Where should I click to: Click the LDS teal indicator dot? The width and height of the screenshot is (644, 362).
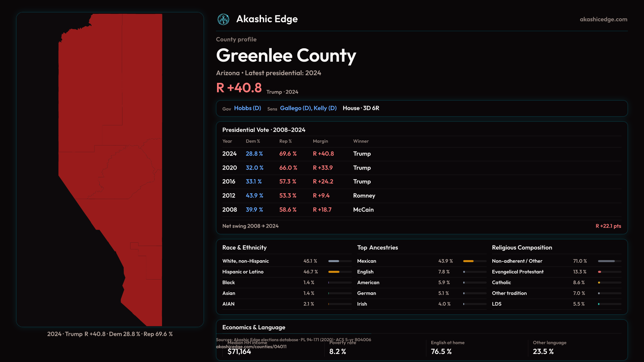(599, 304)
